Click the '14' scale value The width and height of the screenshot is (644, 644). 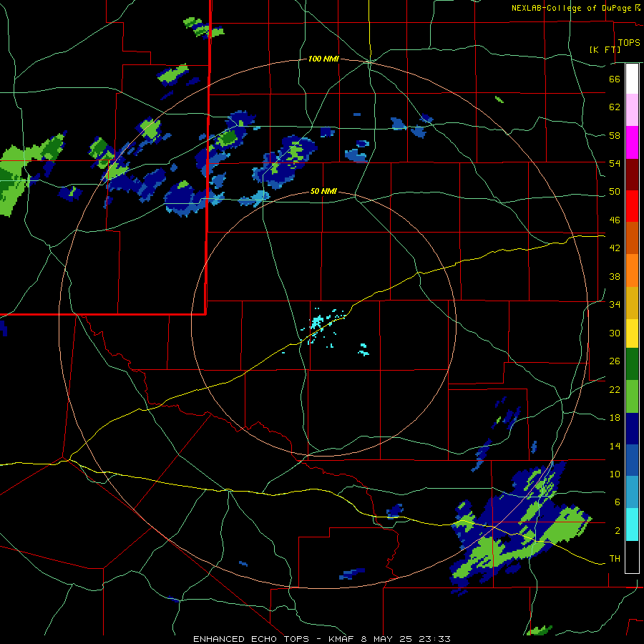pyautogui.click(x=615, y=446)
